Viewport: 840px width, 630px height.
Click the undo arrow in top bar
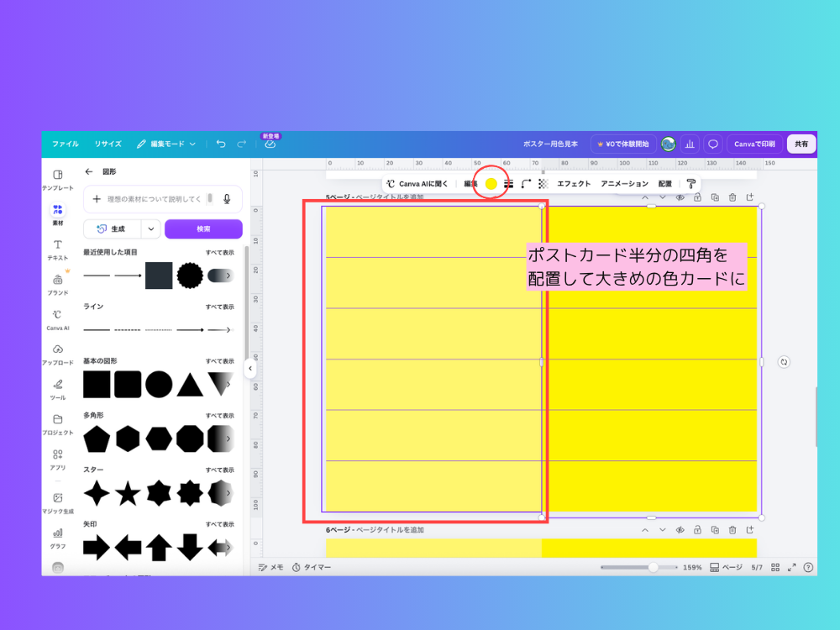coord(221,144)
